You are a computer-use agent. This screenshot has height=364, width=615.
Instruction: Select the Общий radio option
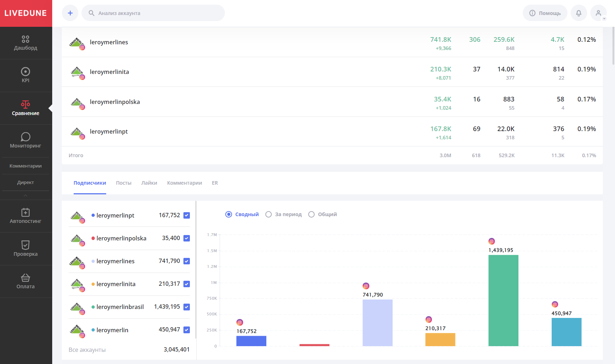click(x=311, y=214)
